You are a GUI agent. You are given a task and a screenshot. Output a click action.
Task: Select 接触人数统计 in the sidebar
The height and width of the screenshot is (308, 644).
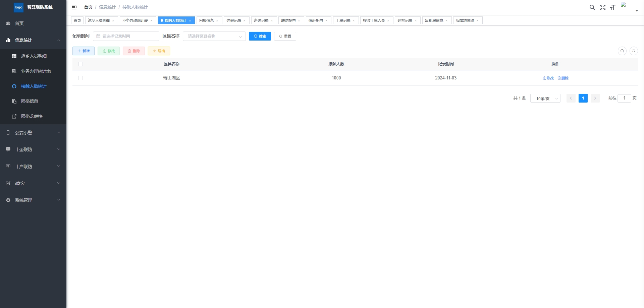[33, 86]
